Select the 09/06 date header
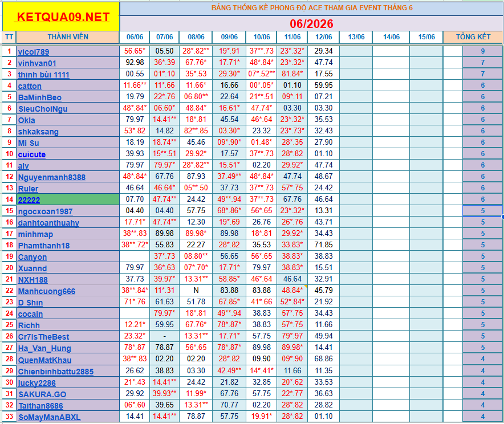Screen dimensions: 504x424 pos(229,37)
